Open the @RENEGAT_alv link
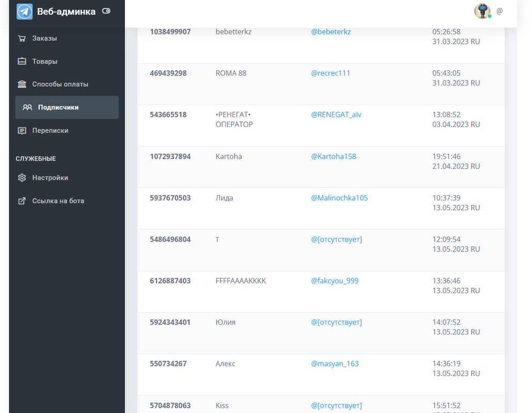The height and width of the screenshot is (413, 532). [336, 115]
